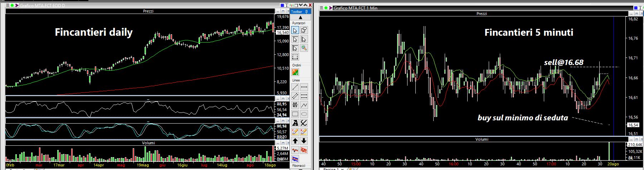Click the green status circle on 1 Min chart

coord(326,8)
